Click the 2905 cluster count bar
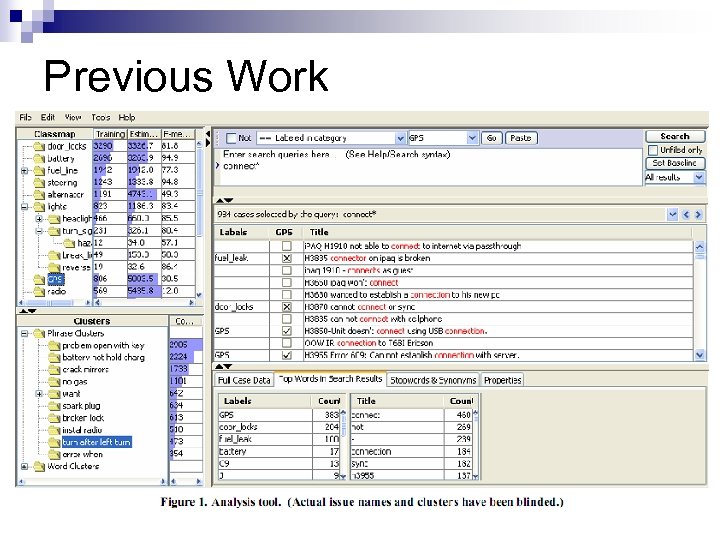 tap(186, 344)
